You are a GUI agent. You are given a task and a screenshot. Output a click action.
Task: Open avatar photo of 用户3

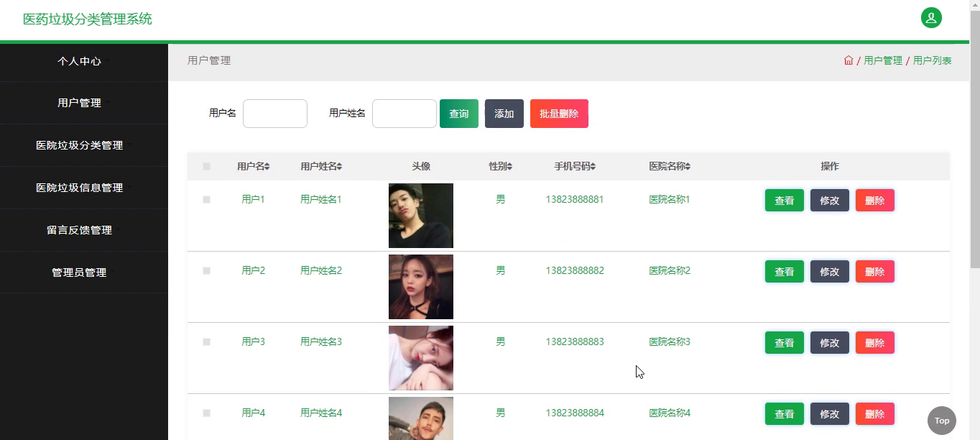[x=421, y=358]
